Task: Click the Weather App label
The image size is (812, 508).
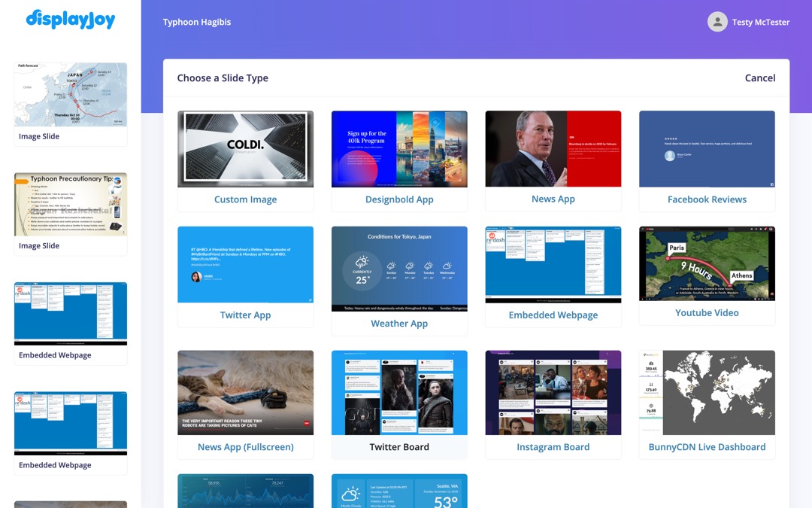Action: pos(399,324)
